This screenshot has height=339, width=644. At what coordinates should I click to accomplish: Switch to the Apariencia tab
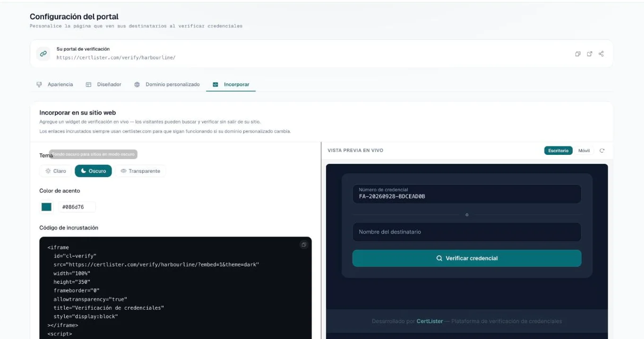55,85
